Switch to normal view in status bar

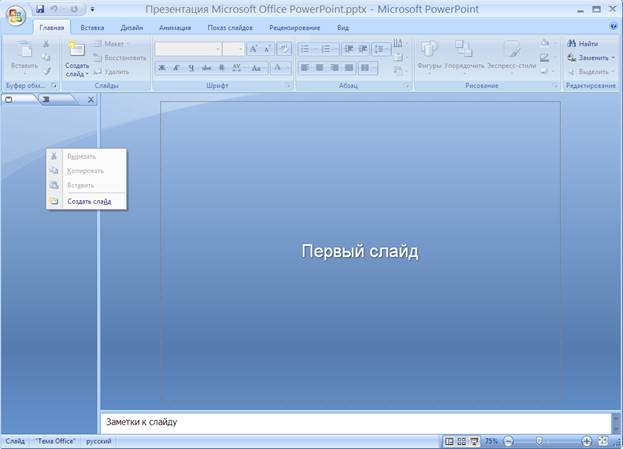click(449, 440)
